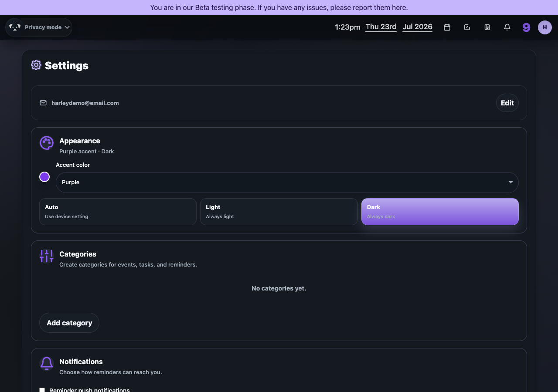Click the Categories section heading
The height and width of the screenshot is (392, 558).
pyautogui.click(x=78, y=254)
